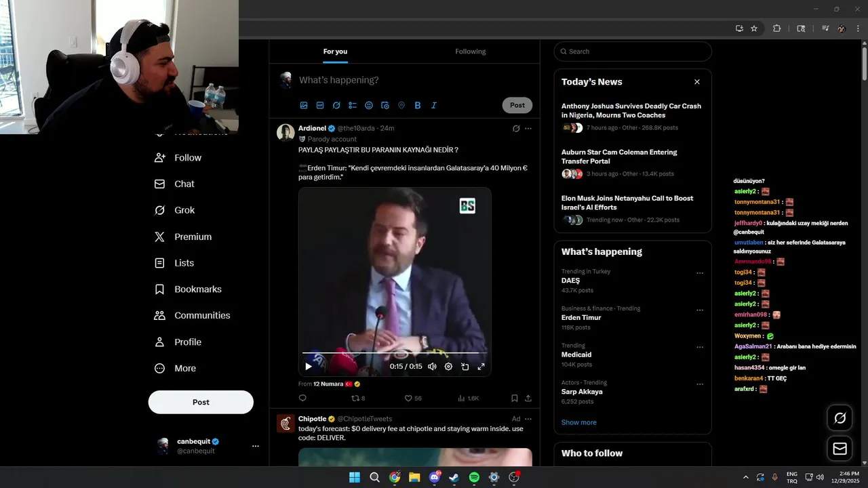Open Lists in the left sidebar
The height and width of the screenshot is (488, 868).
click(175, 263)
